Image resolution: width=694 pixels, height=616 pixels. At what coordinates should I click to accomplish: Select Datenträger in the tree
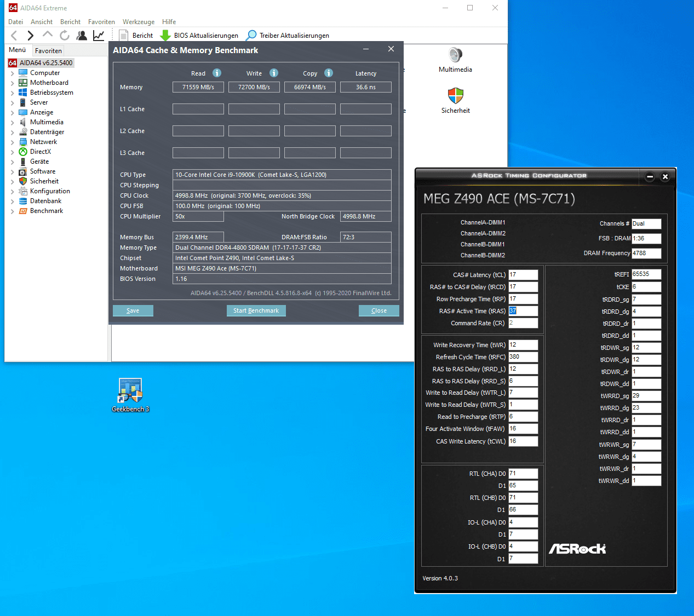click(47, 132)
